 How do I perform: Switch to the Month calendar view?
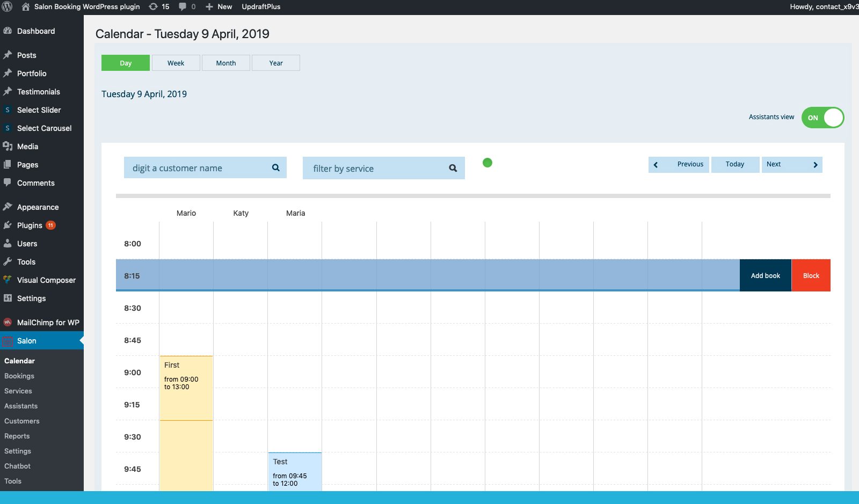pyautogui.click(x=225, y=63)
